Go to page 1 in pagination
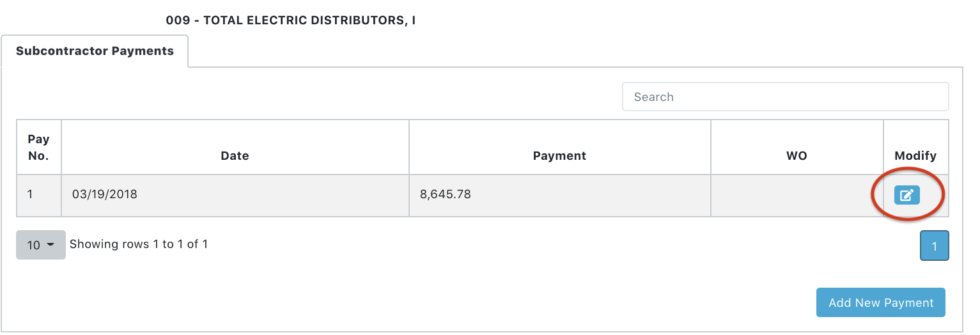 click(x=935, y=246)
